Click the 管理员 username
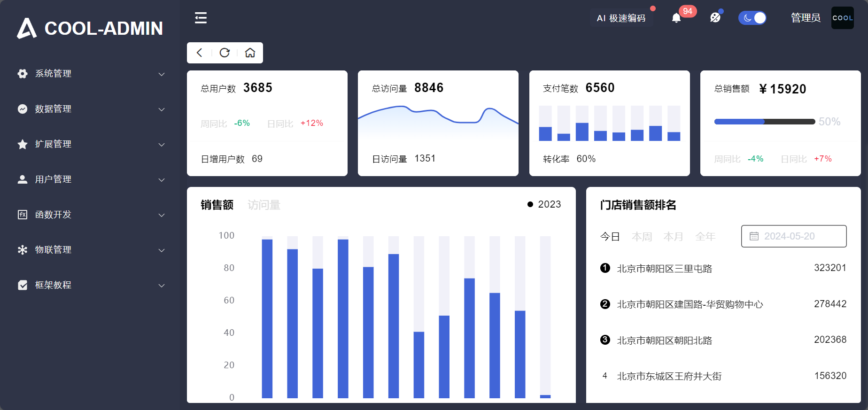868x410 pixels. point(806,18)
